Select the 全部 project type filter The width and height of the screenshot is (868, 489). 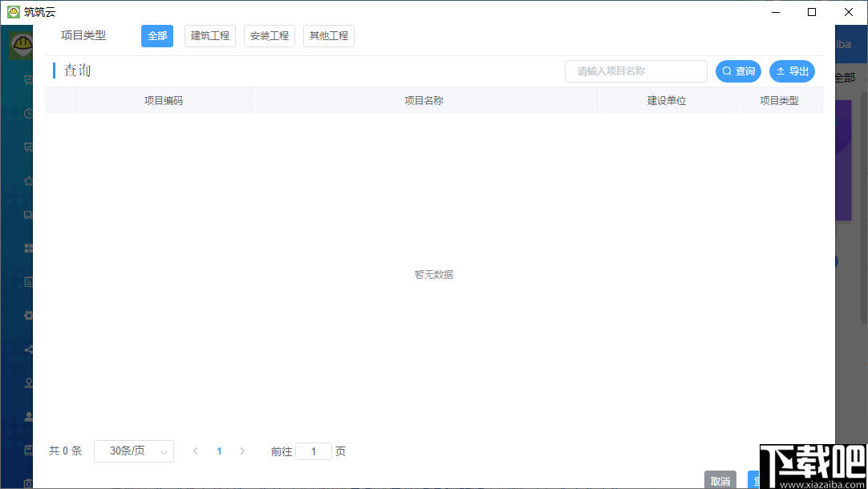[x=157, y=36]
